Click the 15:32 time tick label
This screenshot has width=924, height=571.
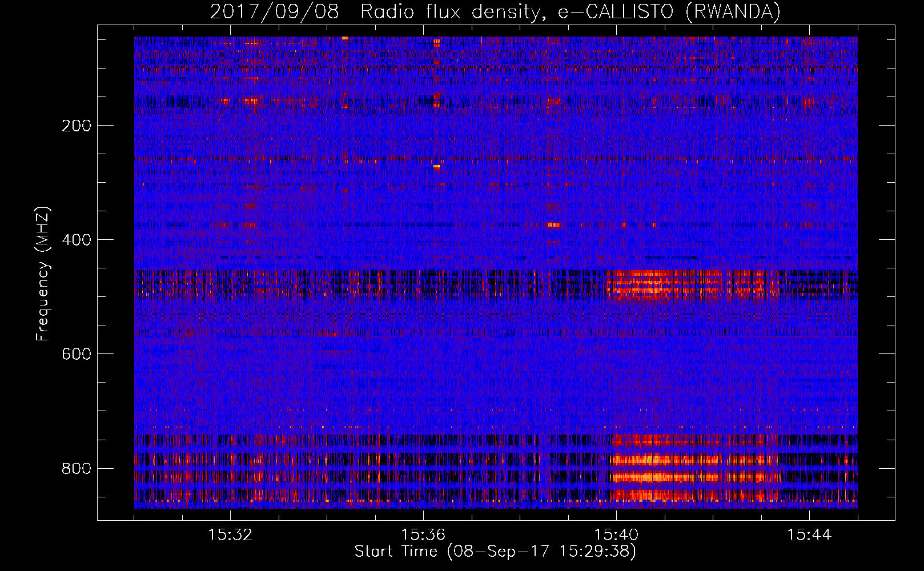(230, 535)
